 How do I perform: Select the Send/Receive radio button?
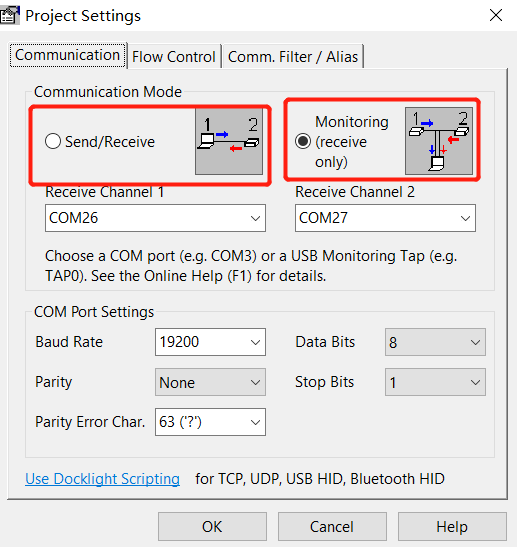pos(53,141)
